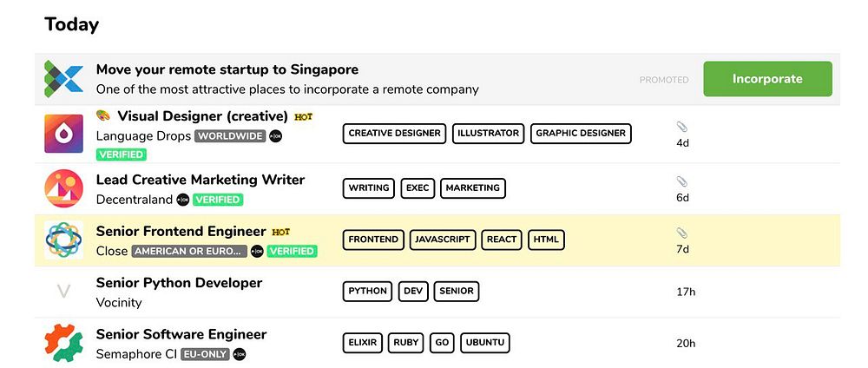Filter by FRONTEND tag
The height and width of the screenshot is (368, 868).
(373, 240)
